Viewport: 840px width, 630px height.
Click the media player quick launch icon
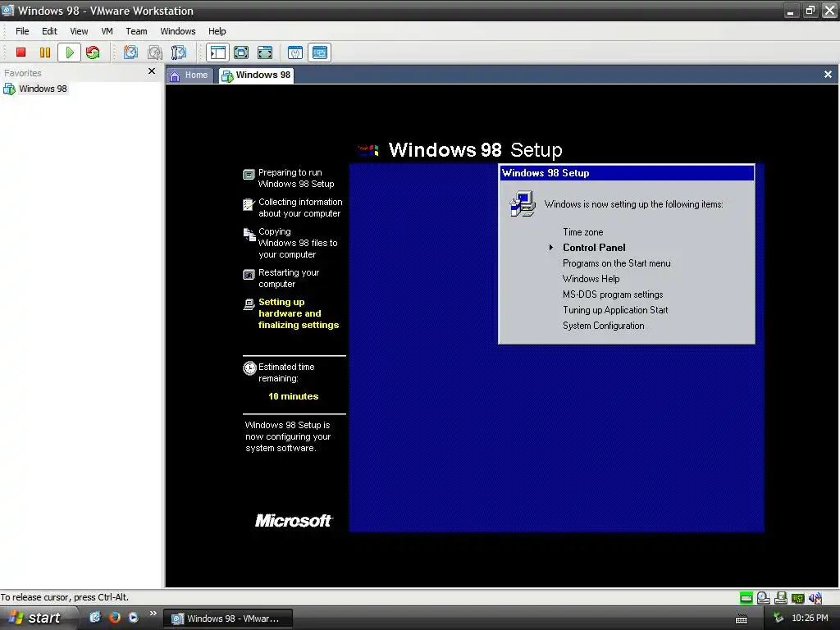pyautogui.click(x=134, y=618)
